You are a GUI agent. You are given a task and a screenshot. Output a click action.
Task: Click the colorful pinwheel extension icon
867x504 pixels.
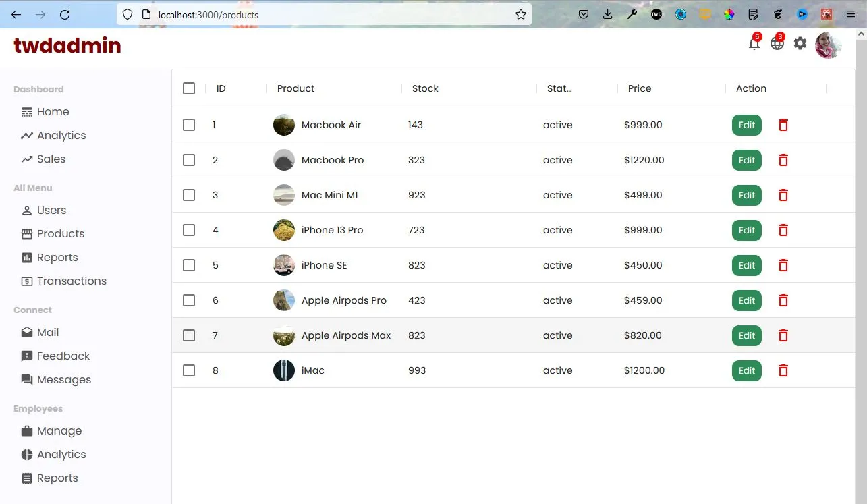729,14
